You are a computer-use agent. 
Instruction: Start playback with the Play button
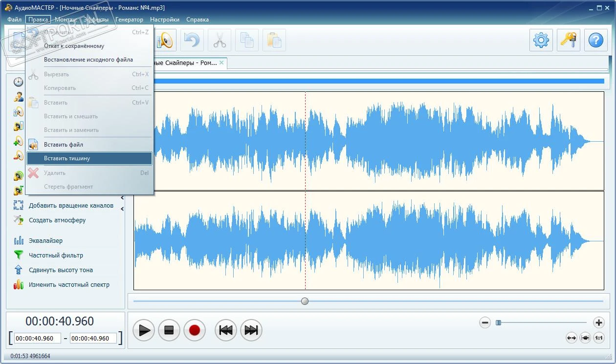(144, 330)
